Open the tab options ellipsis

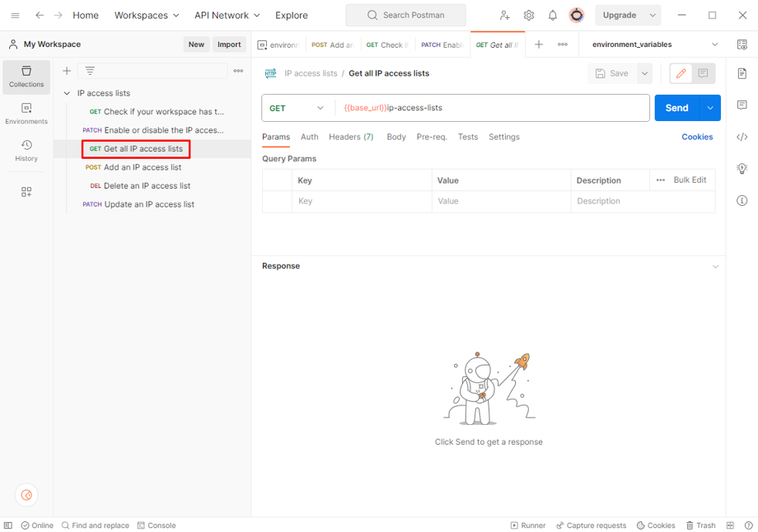pyautogui.click(x=563, y=44)
